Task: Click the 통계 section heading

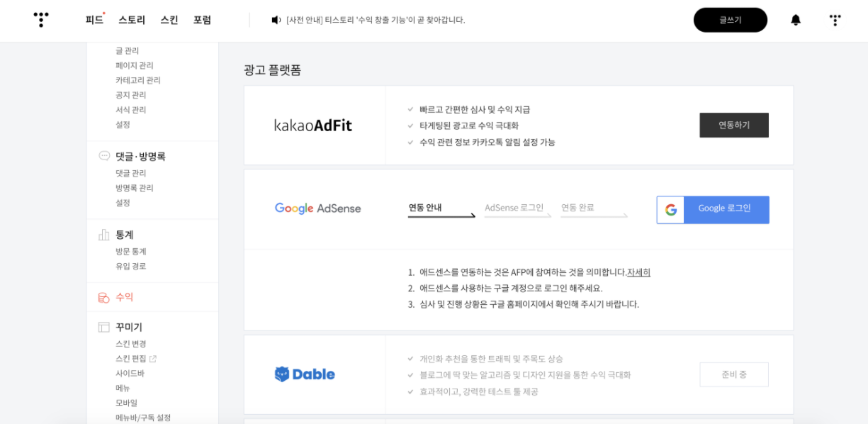Action: coord(125,235)
